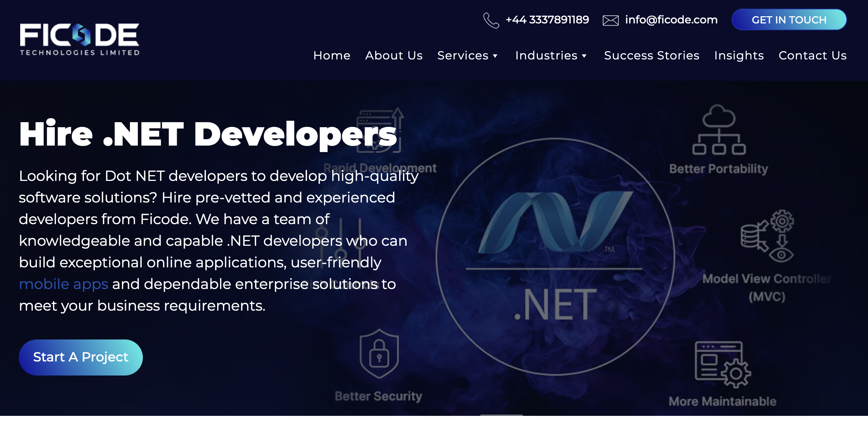Expand the Services dropdown arrow
This screenshot has height=431, width=868.
495,56
